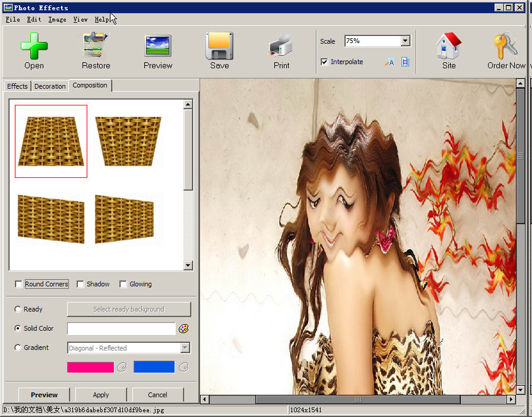Click the Order Now keys icon
The width and height of the screenshot is (532, 417).
click(x=506, y=46)
